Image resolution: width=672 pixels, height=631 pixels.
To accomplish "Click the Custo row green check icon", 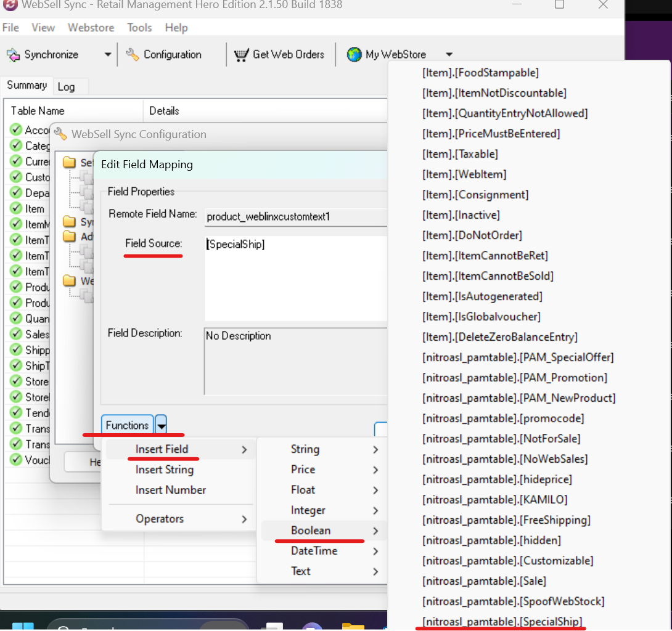I will coord(16,177).
